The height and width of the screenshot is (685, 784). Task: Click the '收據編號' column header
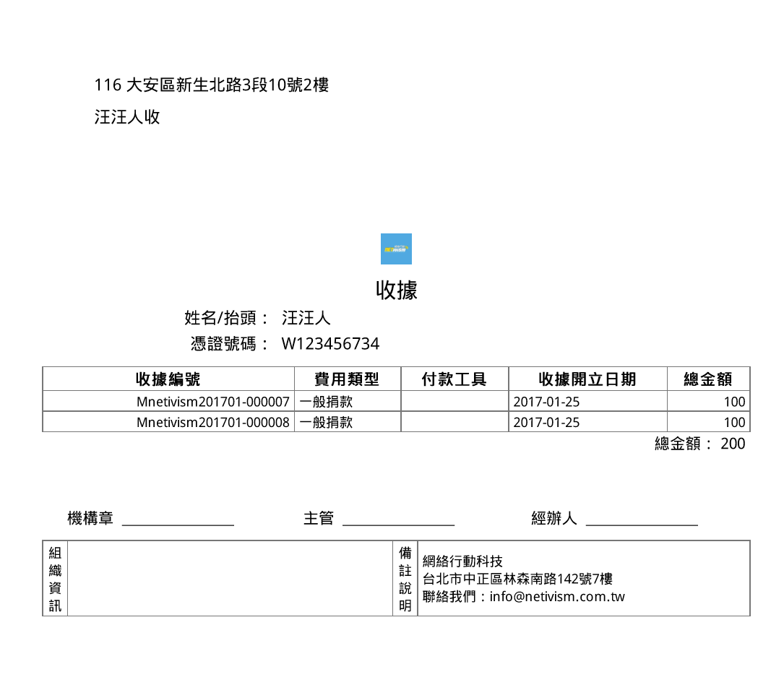point(168,379)
